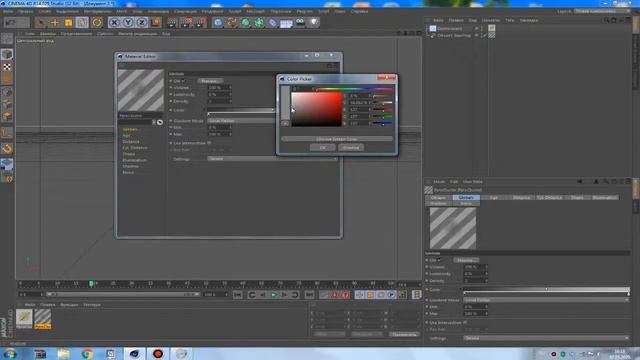This screenshot has height=360, width=640.
Task: Click the current frame marker on timeline
Action: (91, 284)
